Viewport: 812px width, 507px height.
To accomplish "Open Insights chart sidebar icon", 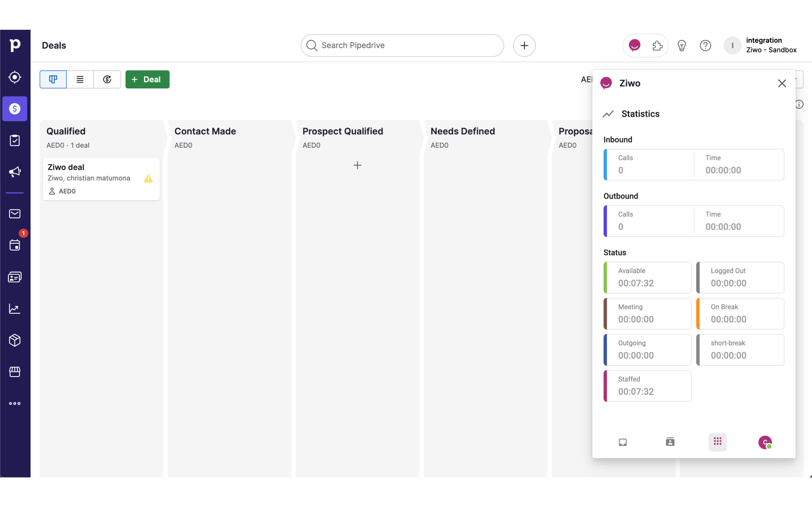I will point(15,309).
